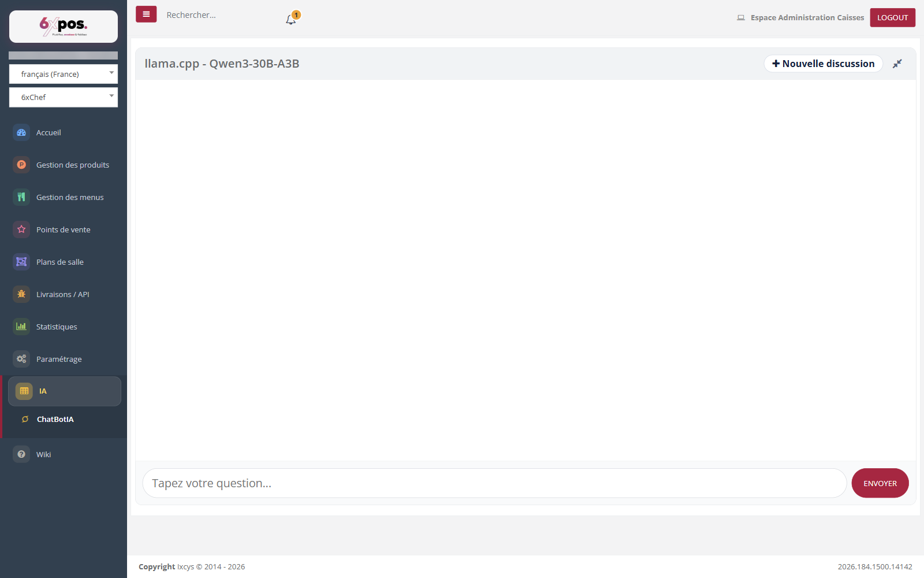The width and height of the screenshot is (924, 578).
Task: Click the laptop icon beside Espace Administration
Action: click(x=741, y=18)
